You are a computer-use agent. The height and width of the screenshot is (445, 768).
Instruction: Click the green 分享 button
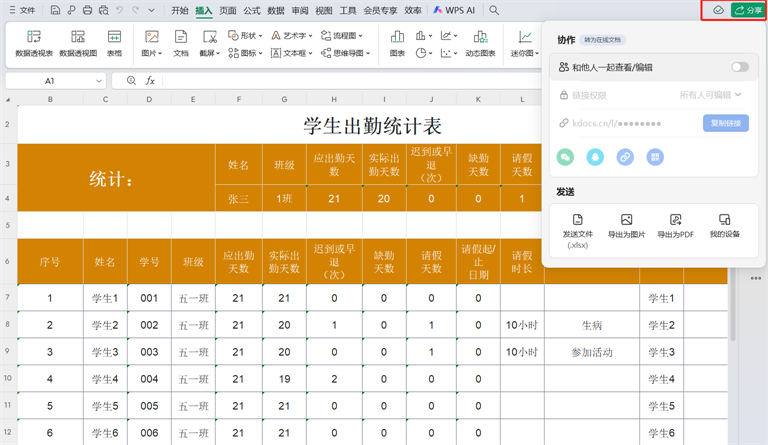(748, 10)
